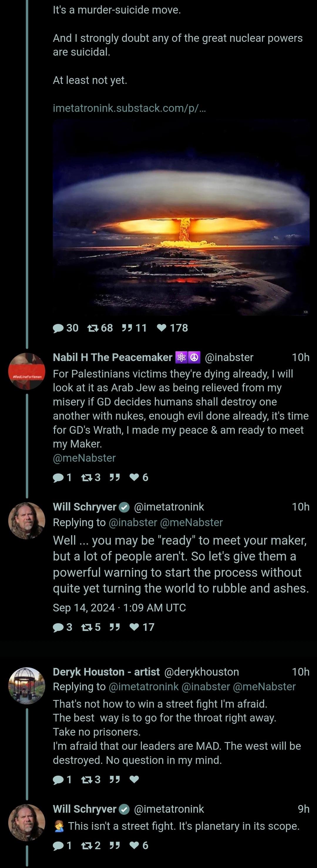Screen dimensions: 317x868
Task: Like Nabil H's post about Palestinians
Action: click(134, 477)
